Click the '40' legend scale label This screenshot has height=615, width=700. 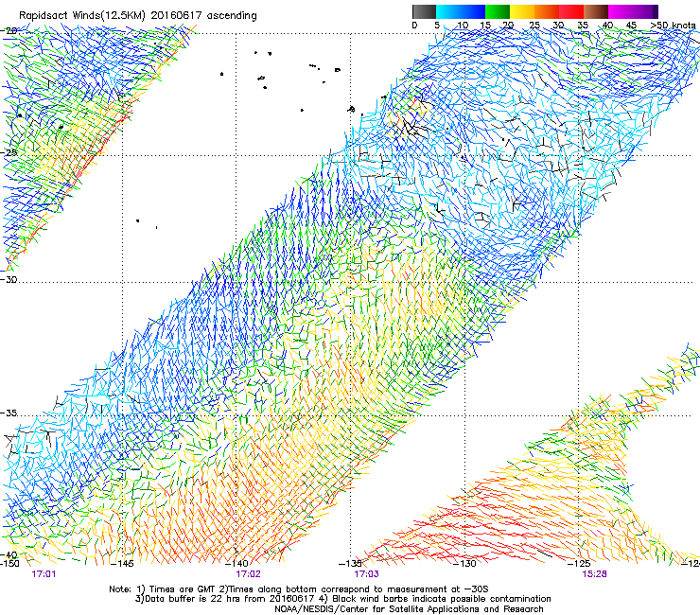pyautogui.click(x=607, y=25)
